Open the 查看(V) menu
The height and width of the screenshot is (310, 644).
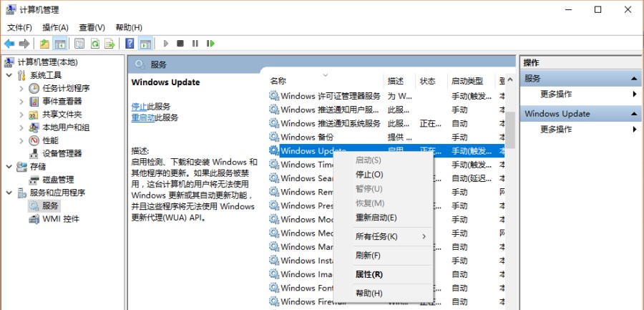coord(92,27)
